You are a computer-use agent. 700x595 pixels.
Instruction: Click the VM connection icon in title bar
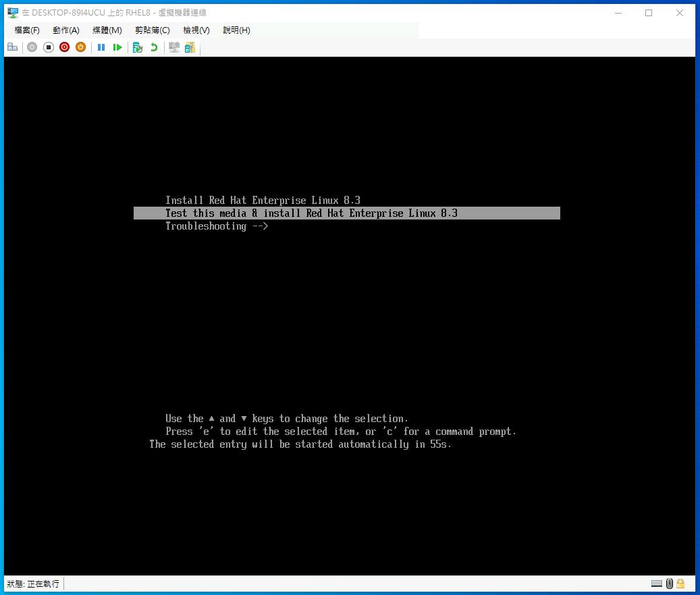click(x=13, y=13)
